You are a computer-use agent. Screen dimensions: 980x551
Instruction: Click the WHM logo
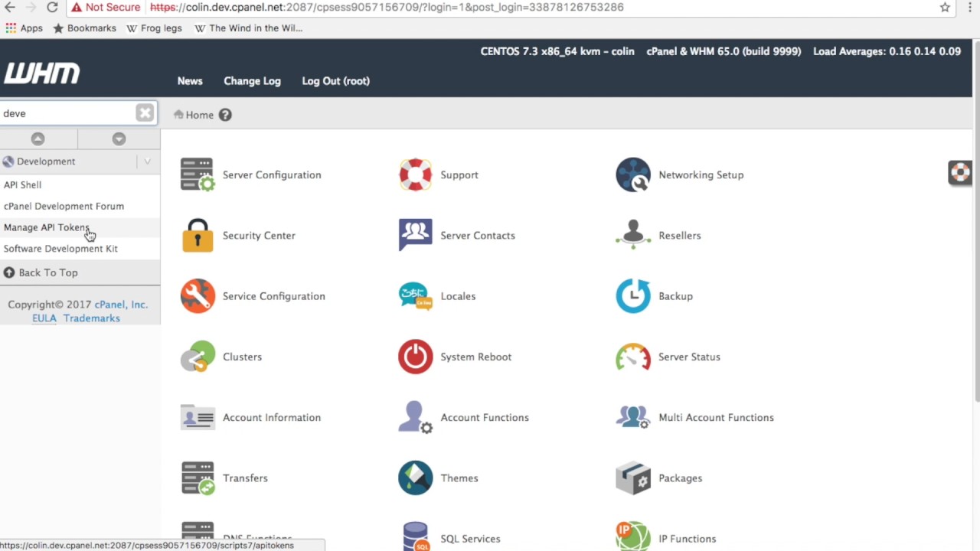[x=41, y=73]
